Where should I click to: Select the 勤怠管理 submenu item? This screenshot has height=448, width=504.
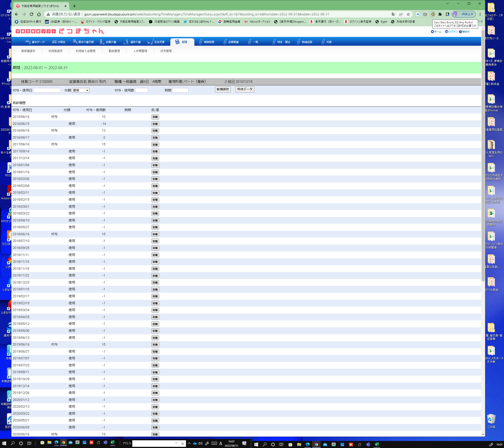(x=114, y=51)
